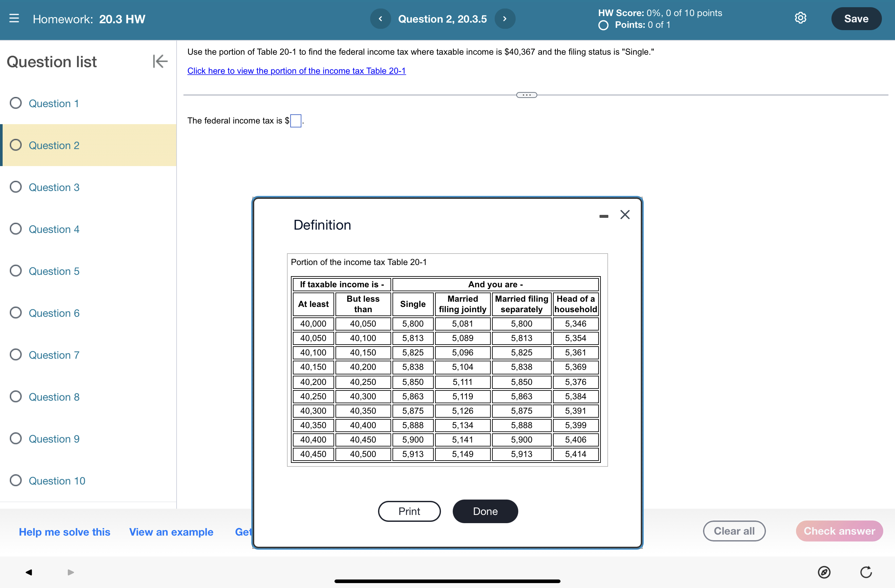
Task: Minimize the Definition dialog
Action: coord(603,216)
